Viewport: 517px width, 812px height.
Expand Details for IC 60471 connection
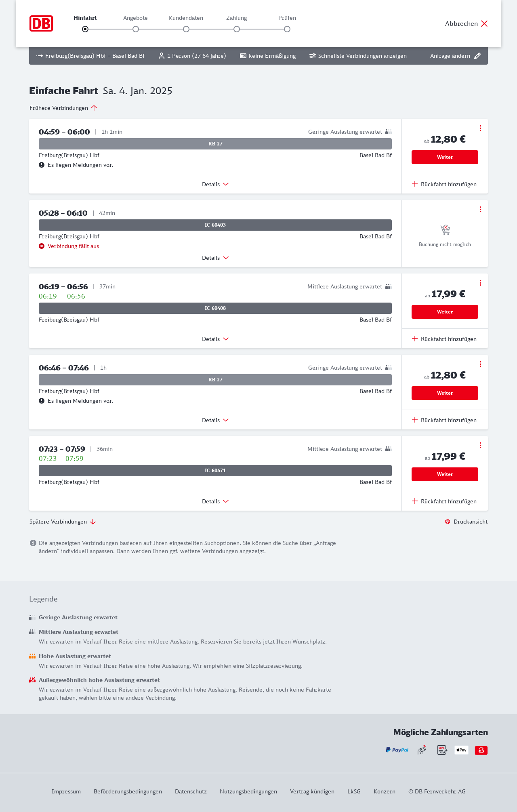pyautogui.click(x=215, y=501)
